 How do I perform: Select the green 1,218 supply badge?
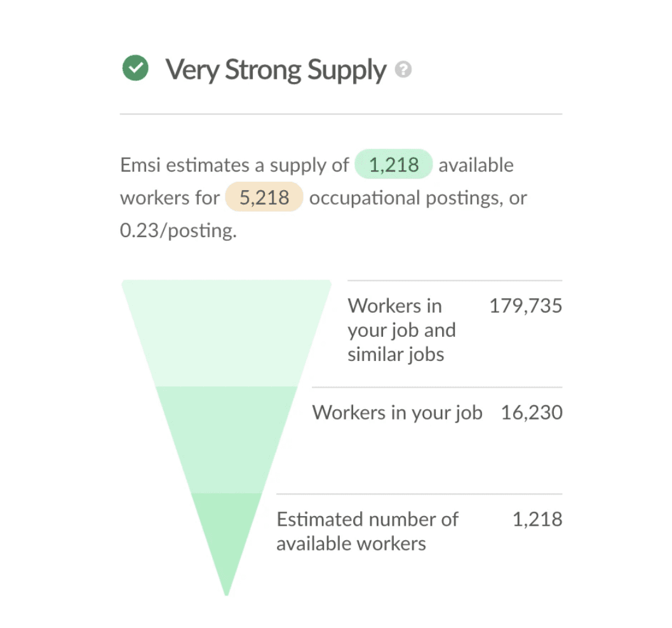[x=393, y=164]
